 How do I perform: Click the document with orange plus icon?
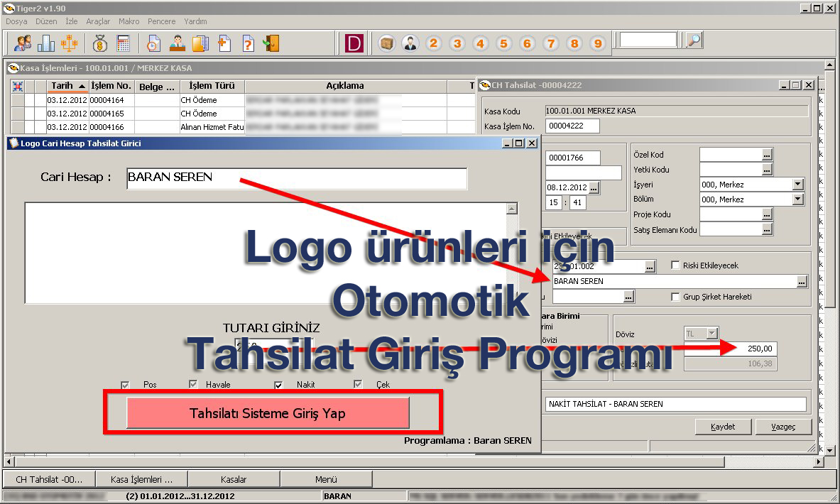tap(224, 43)
